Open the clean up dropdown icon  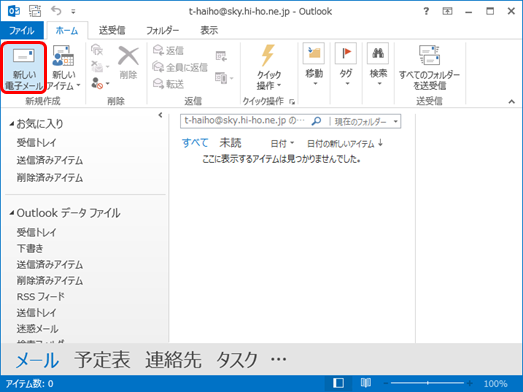click(x=100, y=66)
